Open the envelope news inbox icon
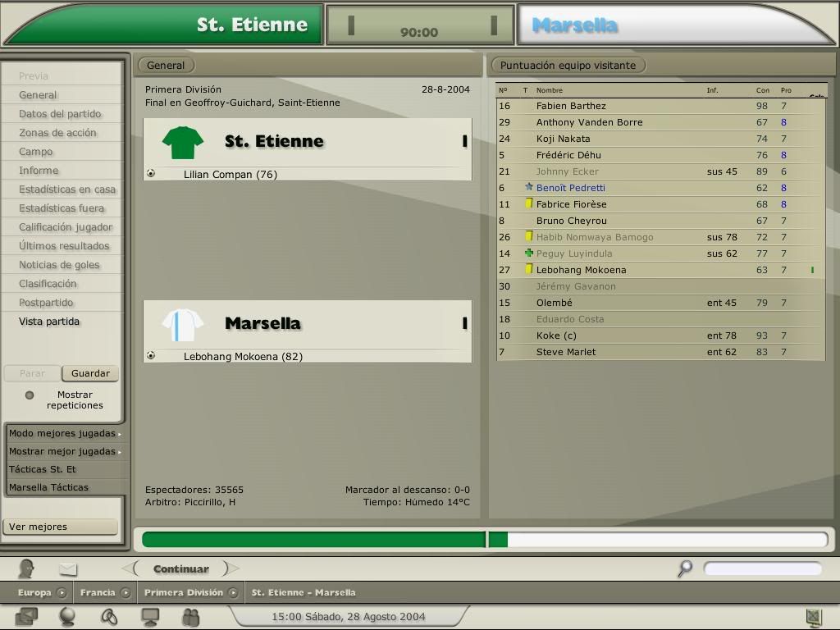This screenshot has height=630, width=840. click(68, 569)
